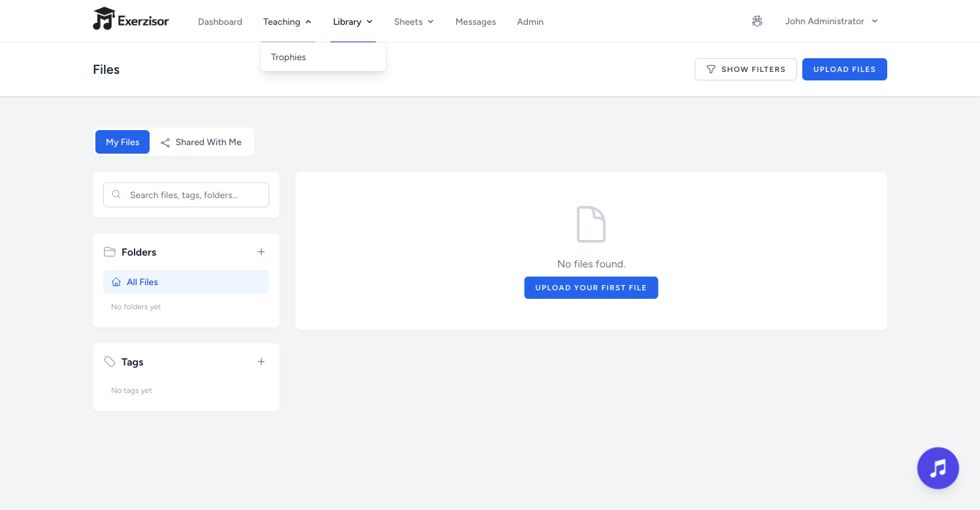Open the Admin page
The width and height of the screenshot is (980, 510).
point(531,22)
